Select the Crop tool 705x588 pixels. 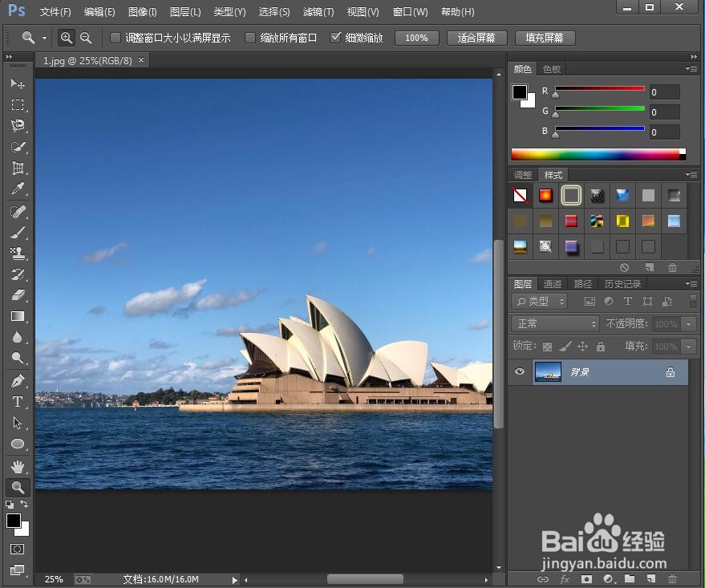(x=18, y=168)
